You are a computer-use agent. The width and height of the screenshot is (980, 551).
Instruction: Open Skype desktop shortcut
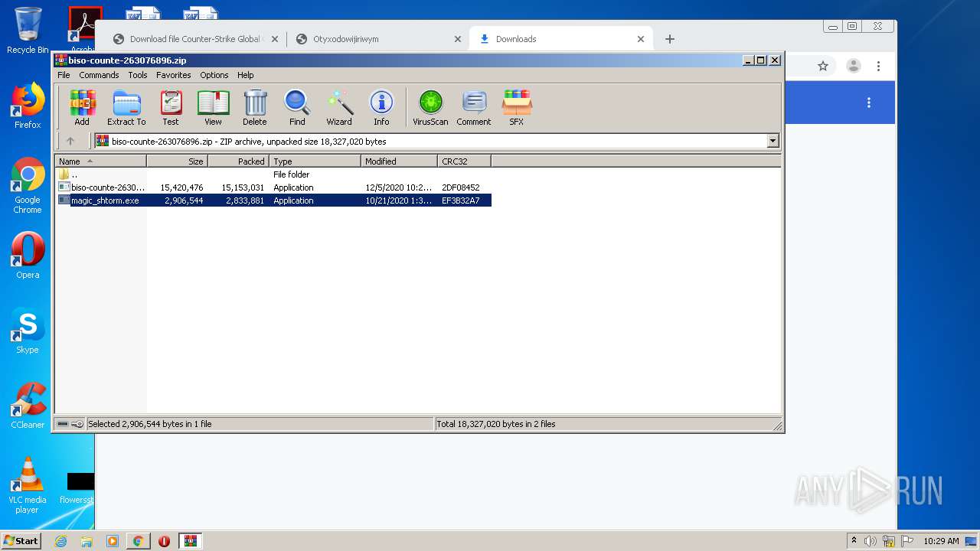coord(28,331)
